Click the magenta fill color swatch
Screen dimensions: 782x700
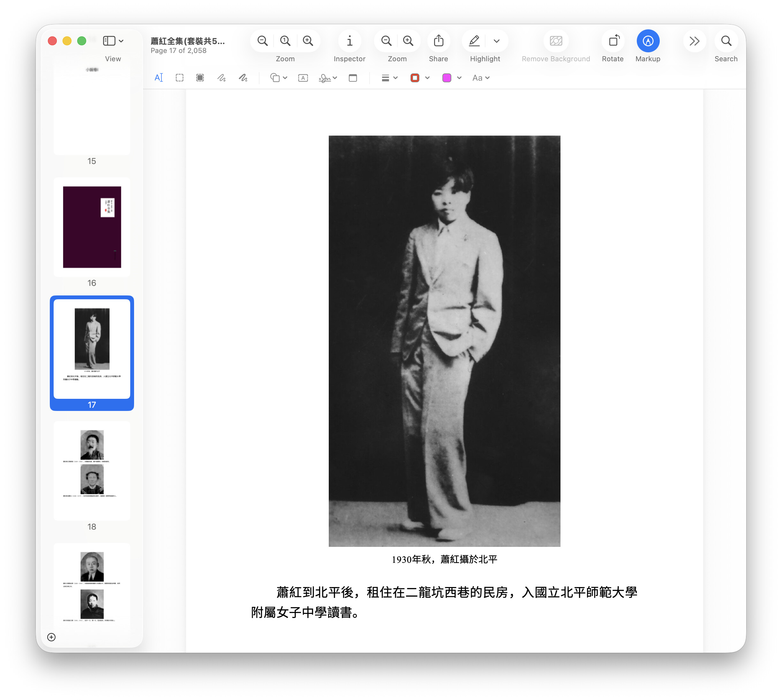[x=447, y=78]
